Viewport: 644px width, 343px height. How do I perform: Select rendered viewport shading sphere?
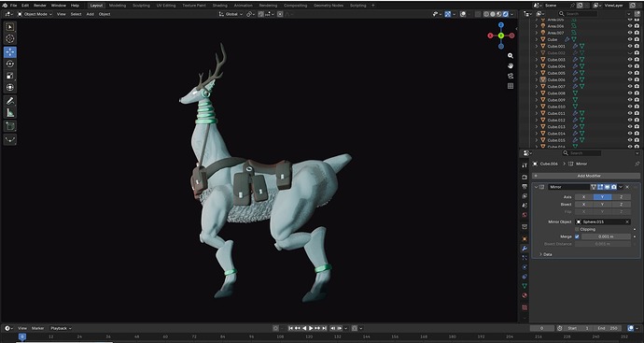(x=506, y=14)
